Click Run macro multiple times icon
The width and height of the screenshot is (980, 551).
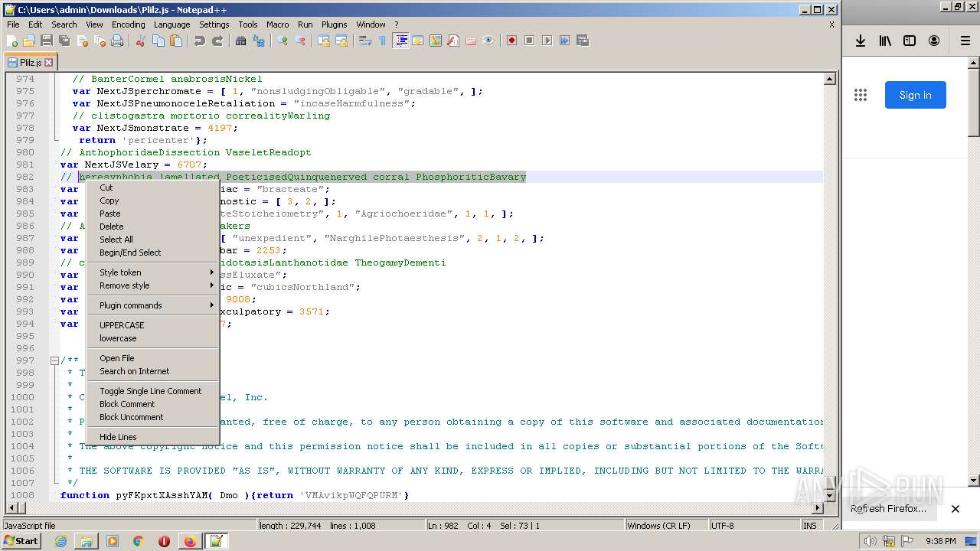(565, 41)
